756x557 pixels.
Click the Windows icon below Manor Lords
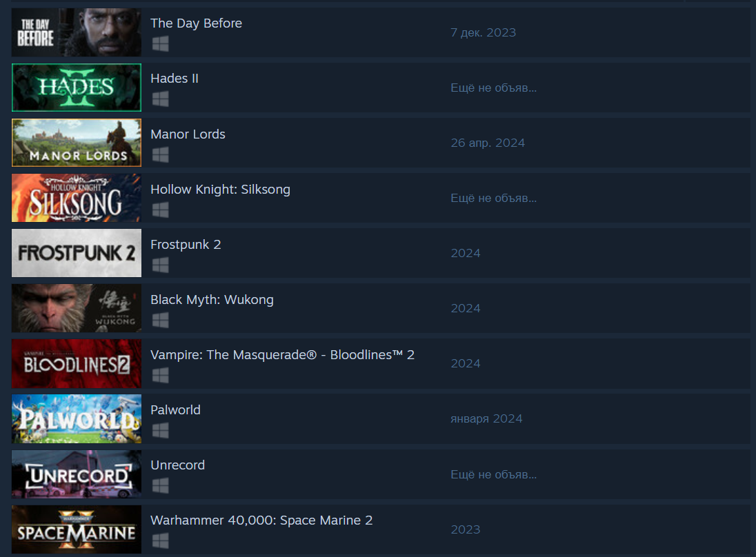pos(160,154)
